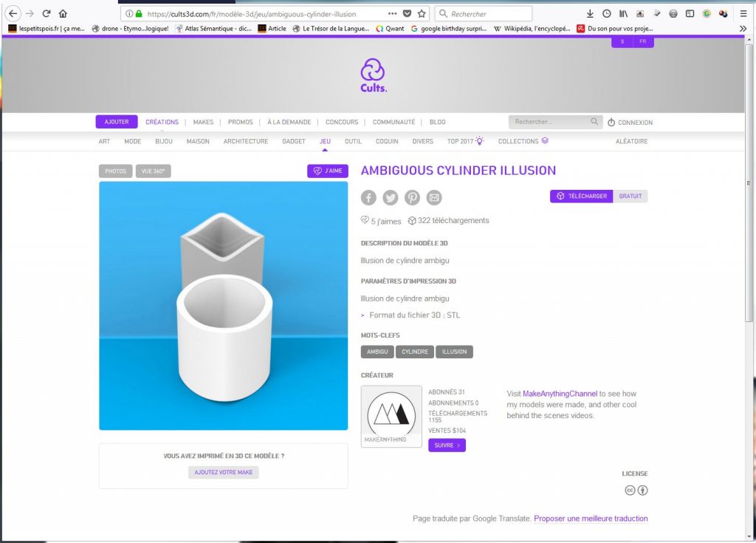Switch to the Vue 360° view
The height and width of the screenshot is (543, 756).
(153, 171)
